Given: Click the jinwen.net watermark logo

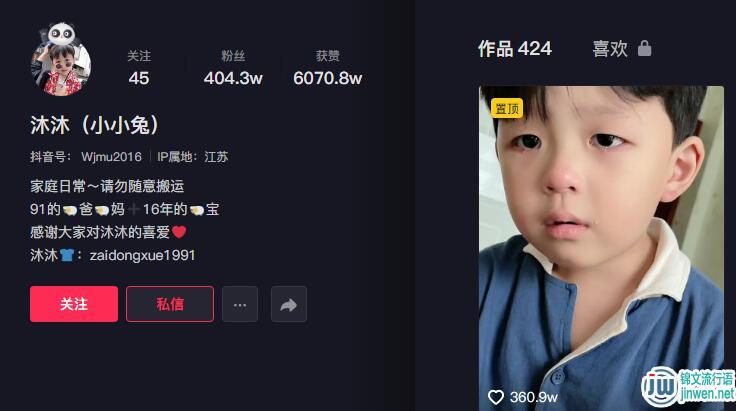Looking at the screenshot, I should point(688,387).
